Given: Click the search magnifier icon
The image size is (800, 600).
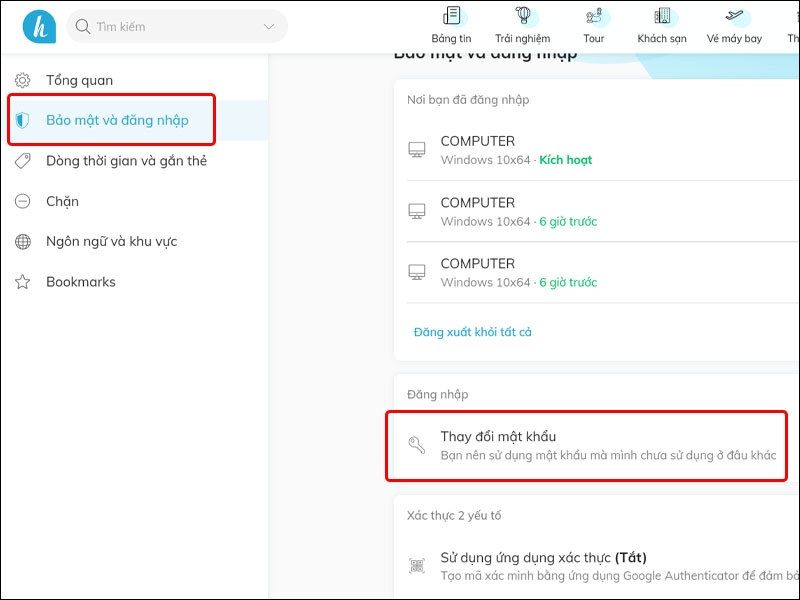Looking at the screenshot, I should coord(83,27).
